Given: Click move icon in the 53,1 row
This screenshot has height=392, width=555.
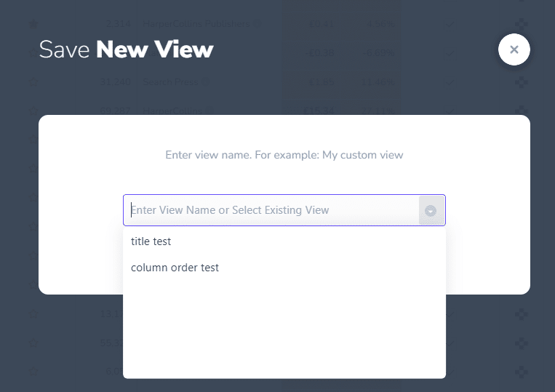Looking at the screenshot, I should tap(521, 315).
